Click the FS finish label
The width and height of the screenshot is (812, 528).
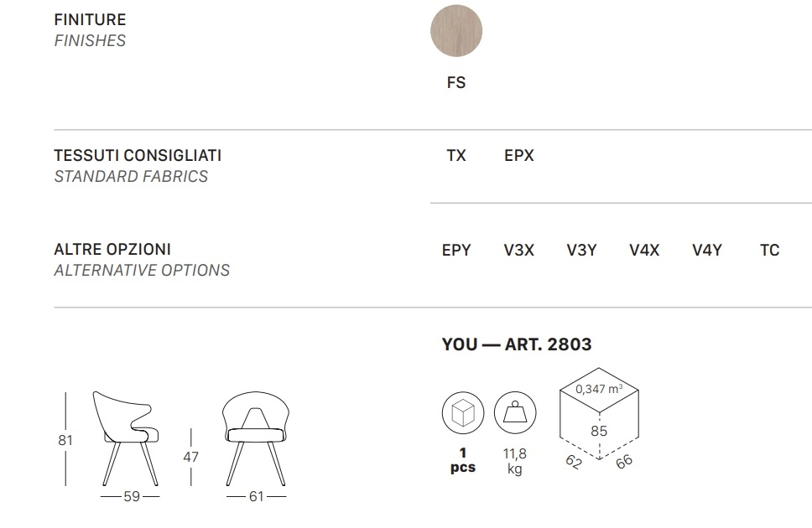[x=456, y=82]
